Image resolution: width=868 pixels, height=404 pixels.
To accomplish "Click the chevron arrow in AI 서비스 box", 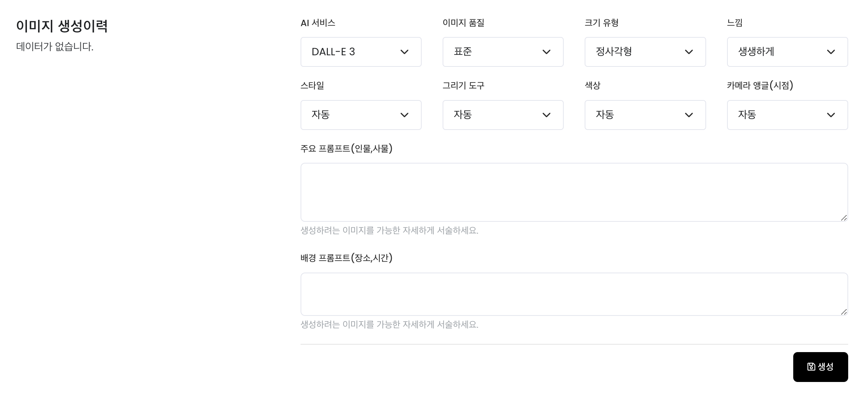I will coord(404,52).
